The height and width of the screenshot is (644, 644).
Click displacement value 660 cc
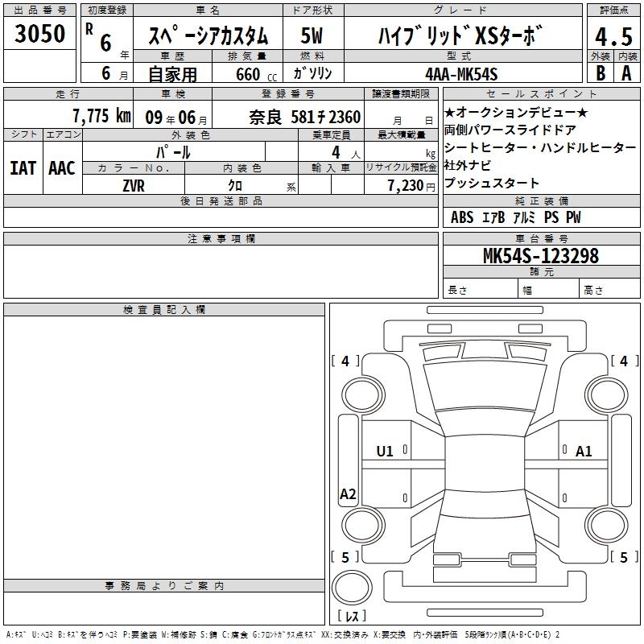(x=256, y=74)
